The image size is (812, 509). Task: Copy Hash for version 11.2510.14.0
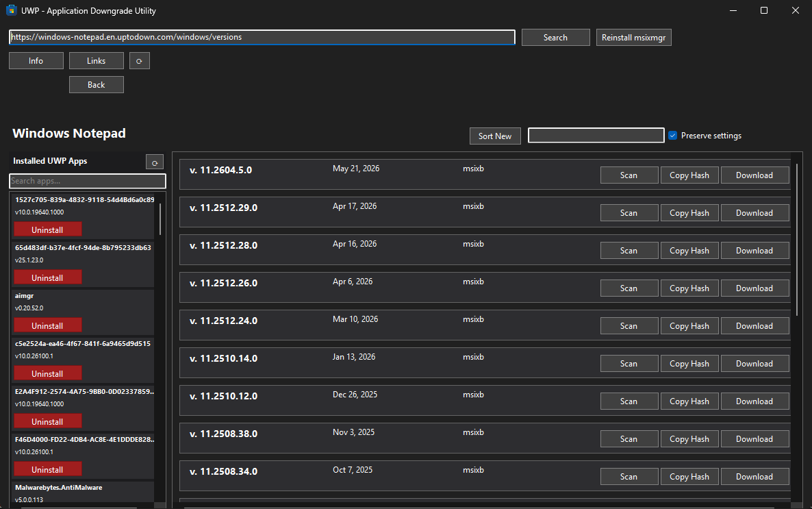(x=689, y=363)
